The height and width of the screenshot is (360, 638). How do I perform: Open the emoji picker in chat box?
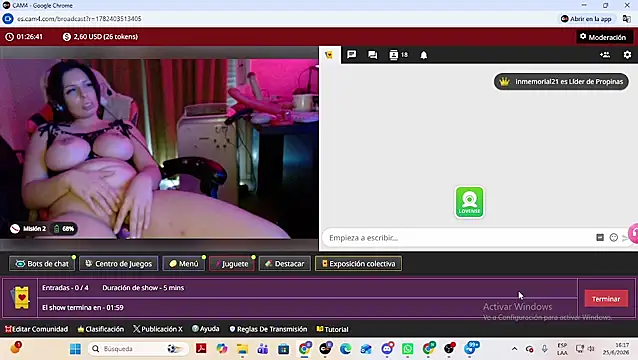[x=614, y=238]
